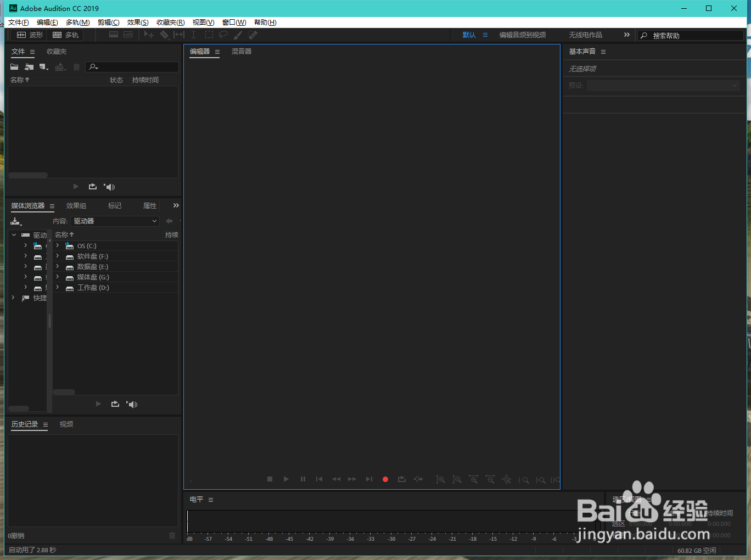Toggle Loop Playback in editor transport
The width and height of the screenshot is (751, 560).
tap(402, 479)
